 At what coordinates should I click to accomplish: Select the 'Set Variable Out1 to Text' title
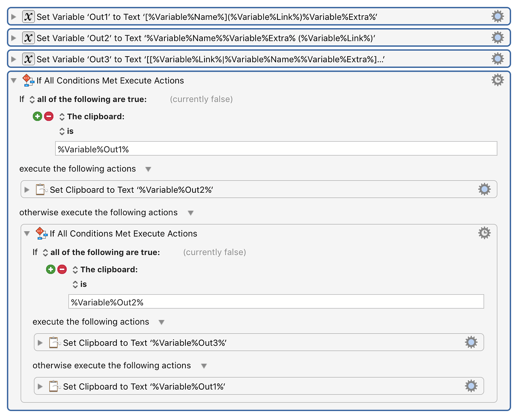(x=207, y=17)
